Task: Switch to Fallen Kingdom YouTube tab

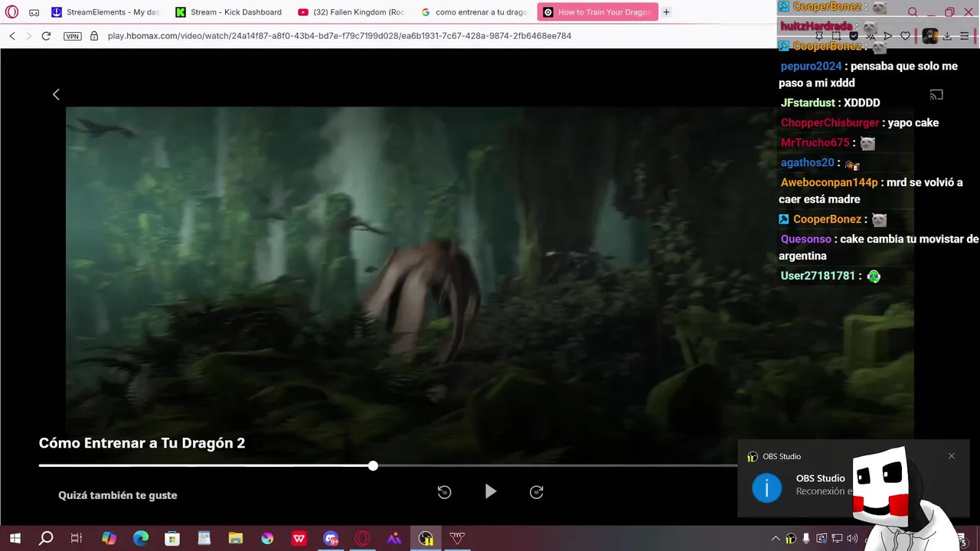Action: click(352, 12)
